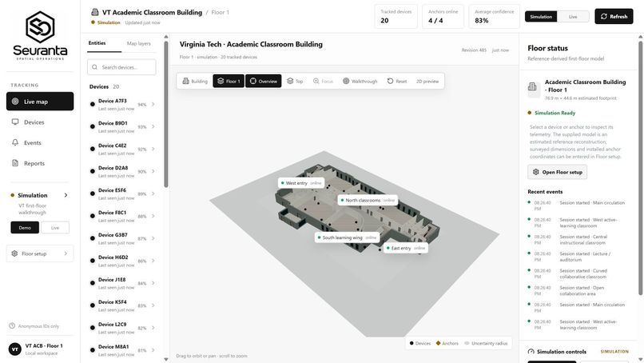Expand the Simulation section chevron

click(x=66, y=195)
